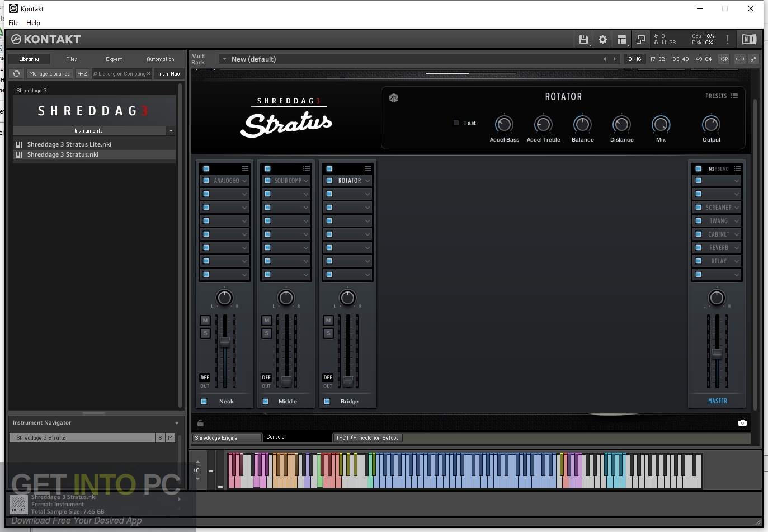Open the Rotator presets list icon

coord(734,96)
